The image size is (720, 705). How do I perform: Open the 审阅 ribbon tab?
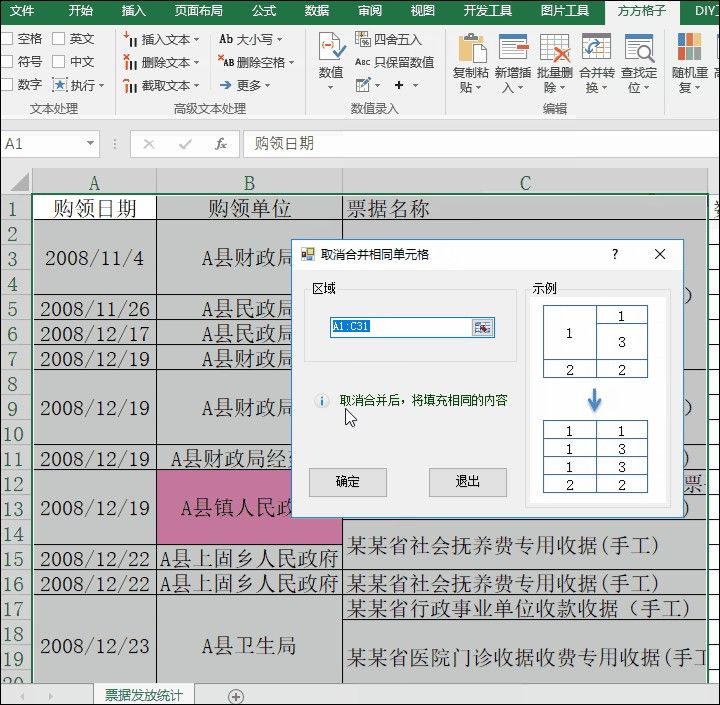click(370, 10)
